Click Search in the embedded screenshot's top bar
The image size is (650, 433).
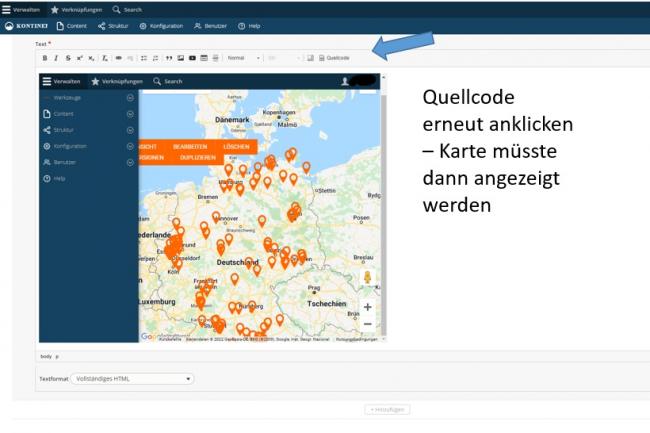coord(168,82)
